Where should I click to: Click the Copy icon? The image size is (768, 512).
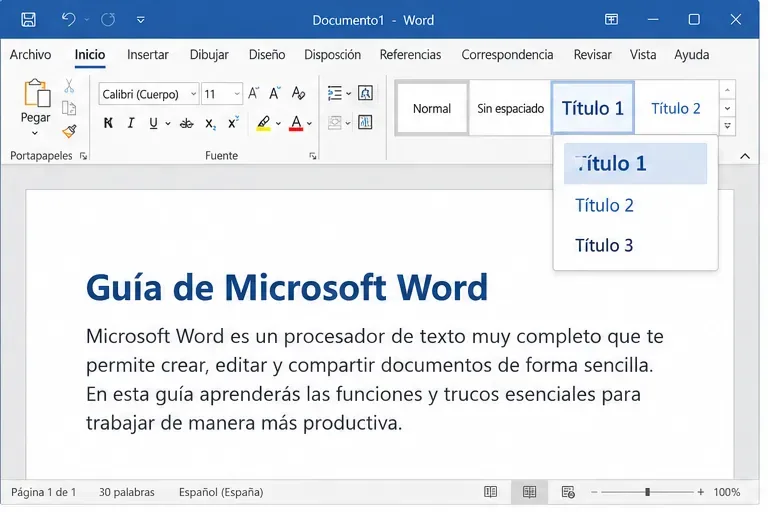click(69, 108)
